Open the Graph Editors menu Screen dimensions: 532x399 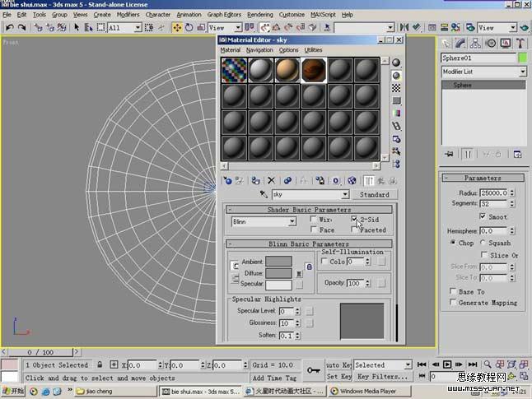coord(224,15)
